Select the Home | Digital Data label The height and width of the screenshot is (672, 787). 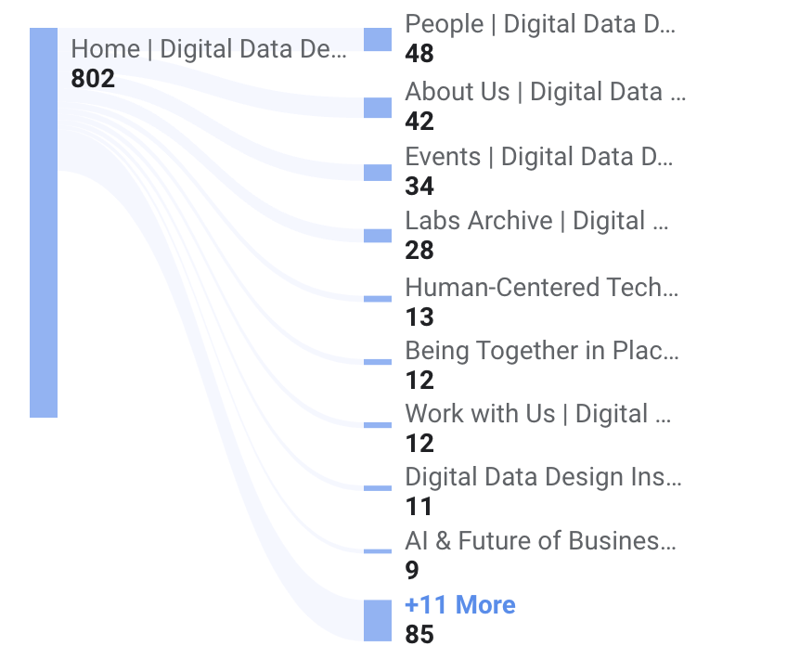pos(210,49)
